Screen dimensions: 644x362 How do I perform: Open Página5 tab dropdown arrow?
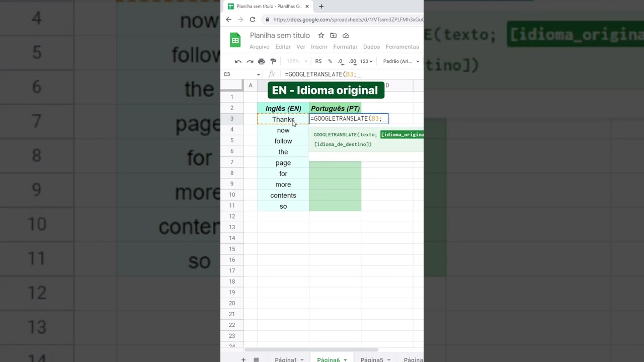pos(388,360)
